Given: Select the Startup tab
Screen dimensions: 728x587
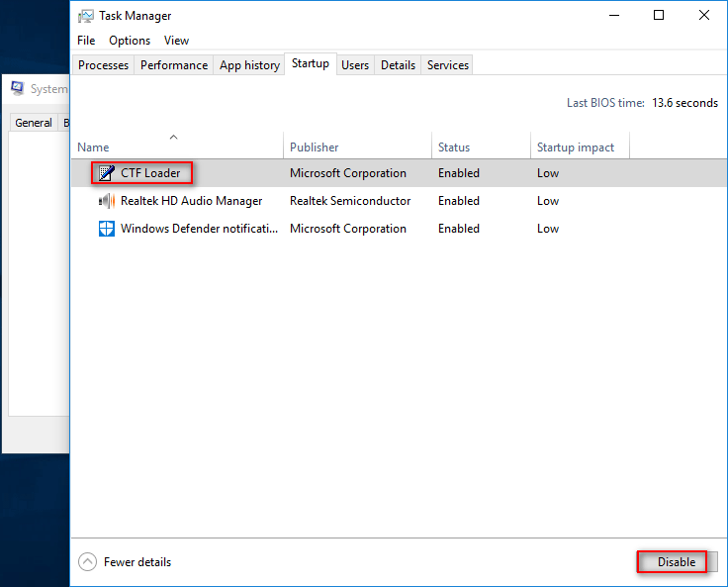Looking at the screenshot, I should coord(311,63).
